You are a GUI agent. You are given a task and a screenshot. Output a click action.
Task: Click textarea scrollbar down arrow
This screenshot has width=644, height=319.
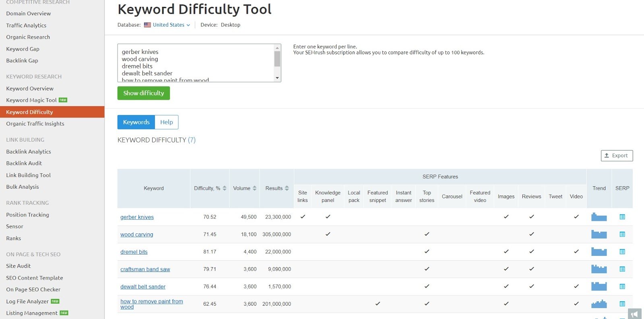(277, 78)
